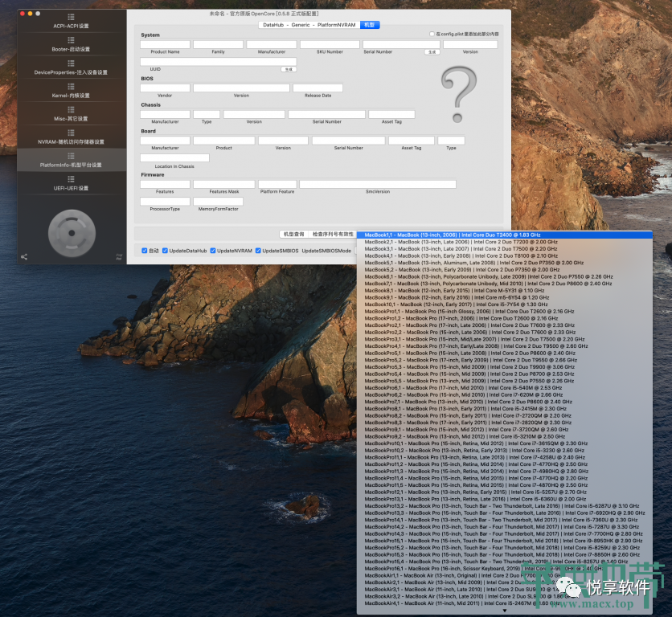Click the BIOS Version field
The image size is (672, 617).
tap(241, 88)
